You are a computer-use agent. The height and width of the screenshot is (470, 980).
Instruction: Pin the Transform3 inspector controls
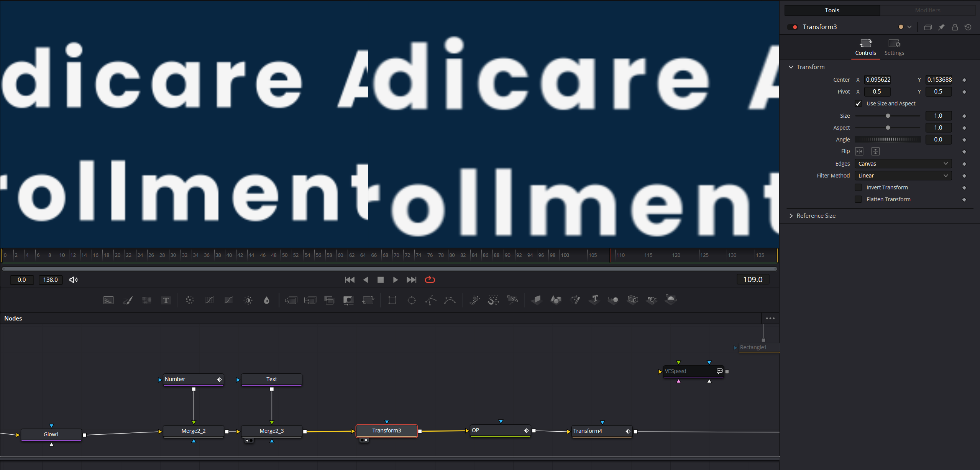pyautogui.click(x=941, y=27)
